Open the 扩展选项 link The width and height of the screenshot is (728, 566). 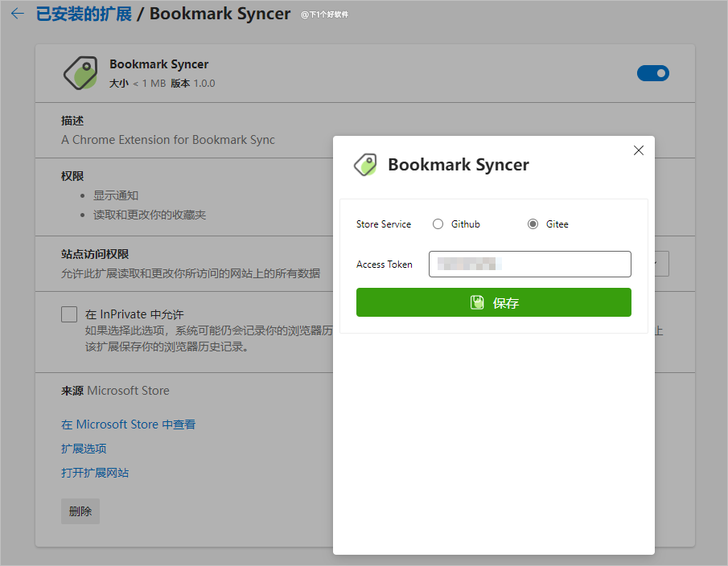(84, 449)
